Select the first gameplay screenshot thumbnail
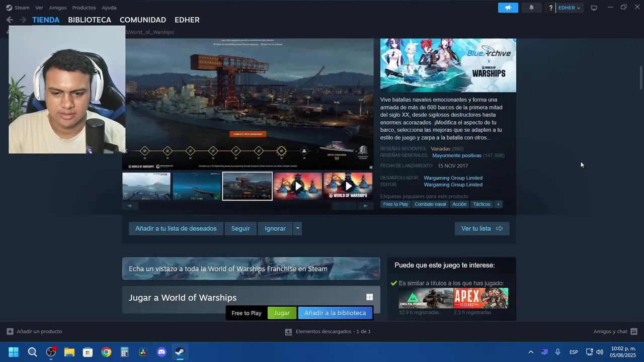 point(146,186)
